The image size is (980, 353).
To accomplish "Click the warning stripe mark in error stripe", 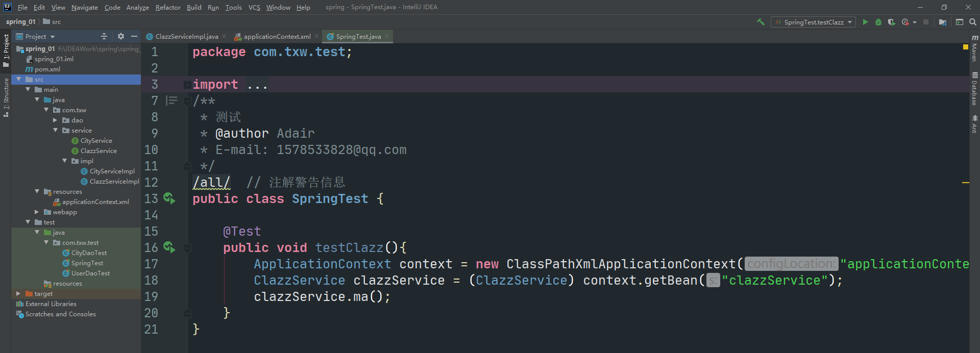I will [965, 183].
